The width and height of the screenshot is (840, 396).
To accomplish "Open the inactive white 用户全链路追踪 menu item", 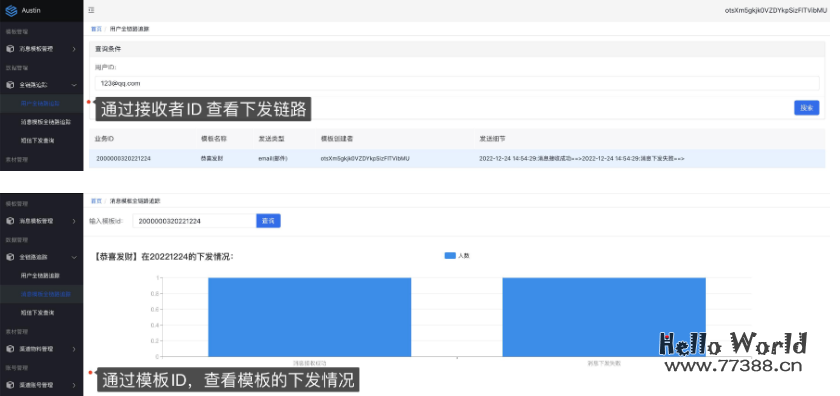I will tap(40, 275).
